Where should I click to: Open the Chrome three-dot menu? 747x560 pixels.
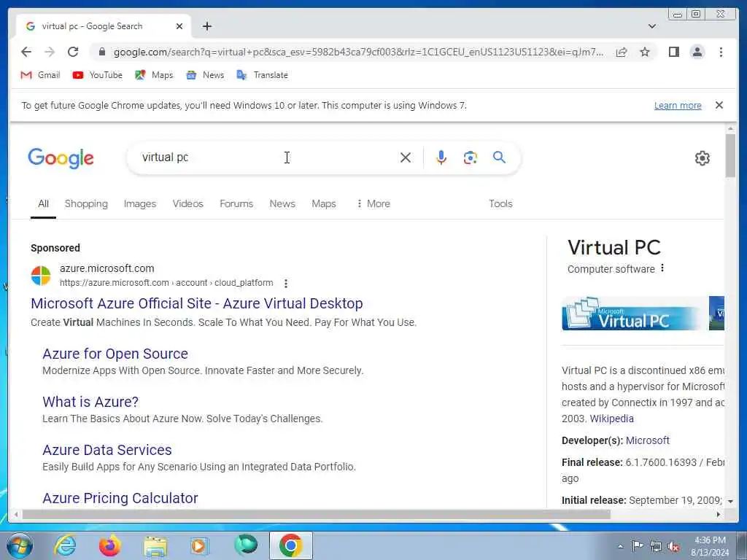pos(721,52)
